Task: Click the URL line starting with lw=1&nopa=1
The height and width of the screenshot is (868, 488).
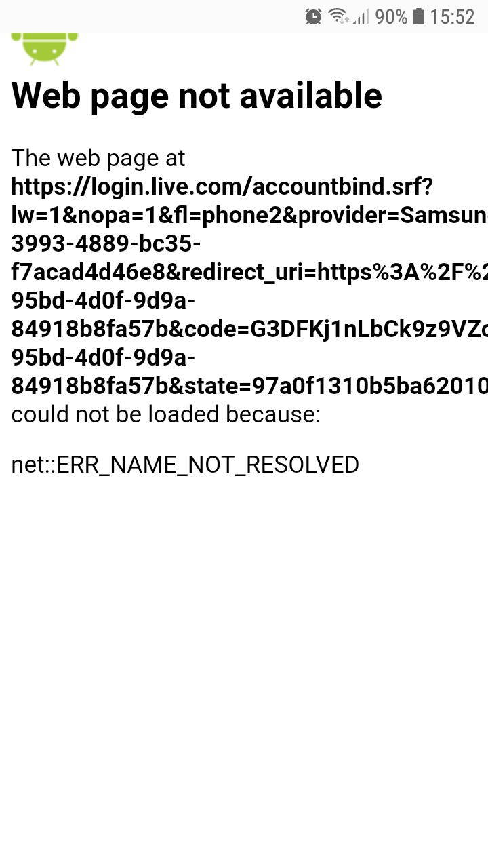Action: click(x=249, y=215)
